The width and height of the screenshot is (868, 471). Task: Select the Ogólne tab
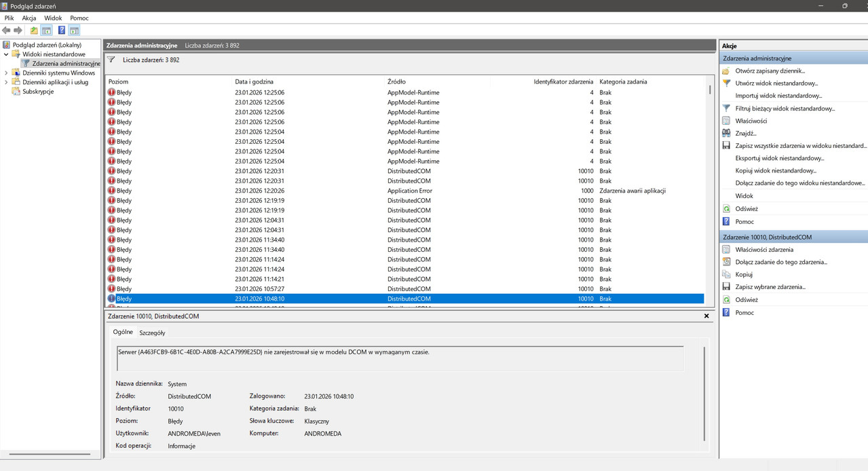point(123,332)
